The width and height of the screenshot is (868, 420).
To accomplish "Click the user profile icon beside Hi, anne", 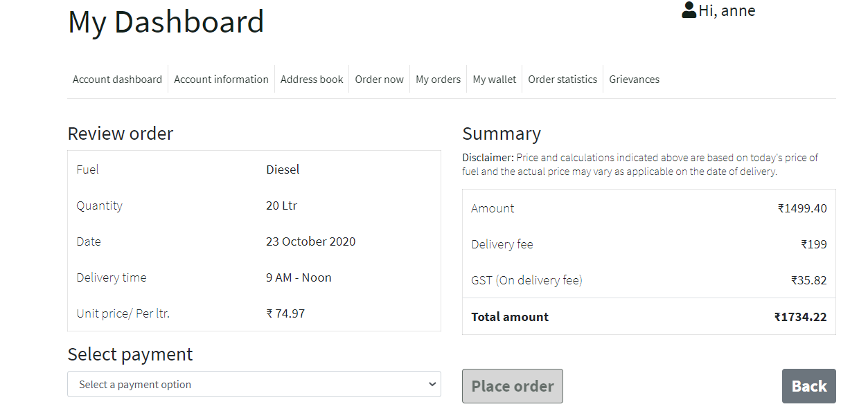I will [x=689, y=10].
